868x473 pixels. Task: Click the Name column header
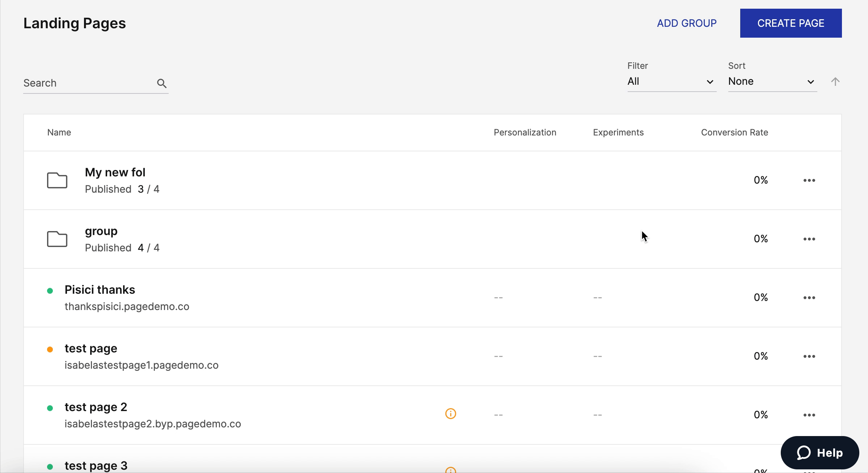pyautogui.click(x=59, y=133)
